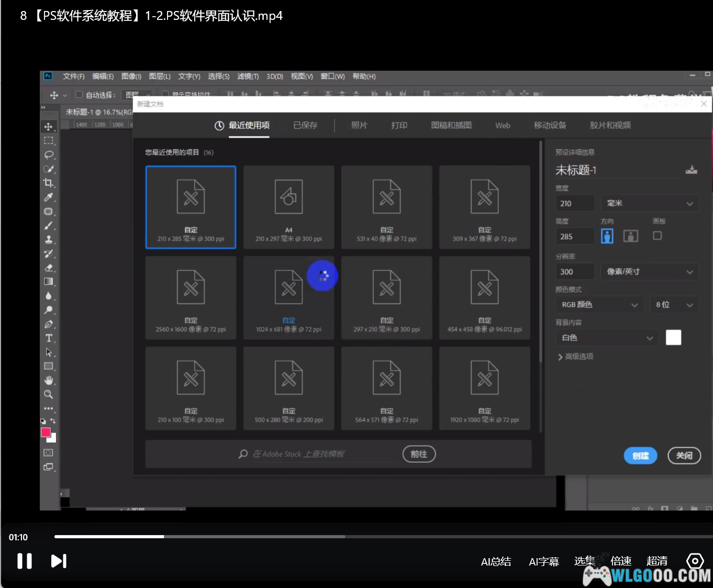Open the video player settings icon
This screenshot has width=713, height=588.
pyautogui.click(x=695, y=561)
